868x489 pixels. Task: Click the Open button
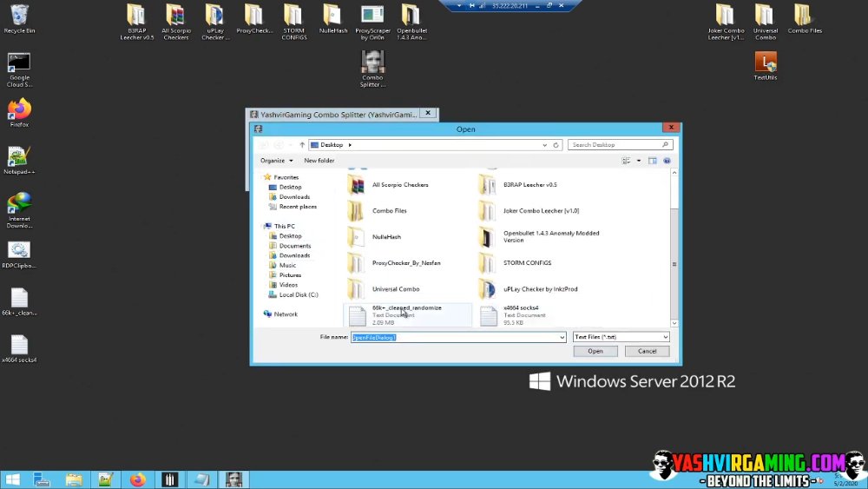coord(595,351)
